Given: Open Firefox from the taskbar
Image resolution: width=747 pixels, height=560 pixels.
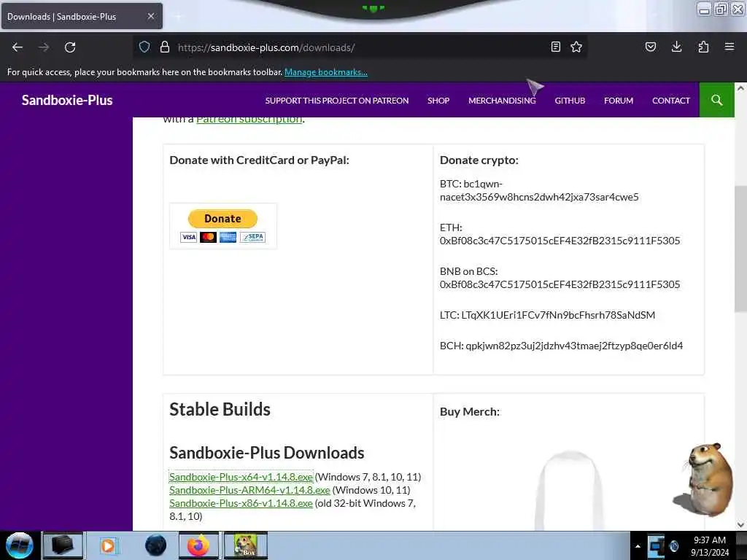Looking at the screenshot, I should point(198,545).
